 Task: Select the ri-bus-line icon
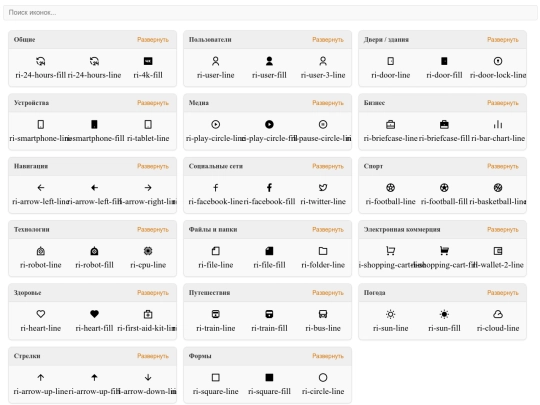click(323, 314)
